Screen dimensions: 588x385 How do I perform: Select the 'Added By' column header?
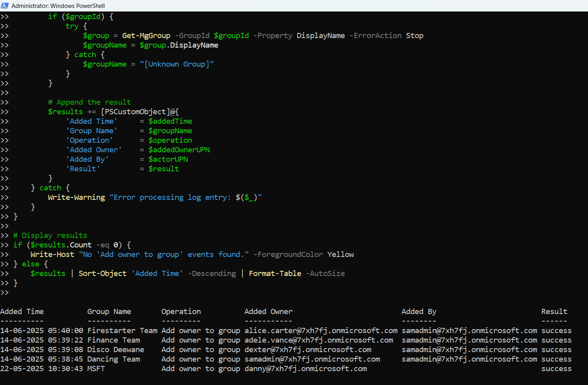click(419, 312)
